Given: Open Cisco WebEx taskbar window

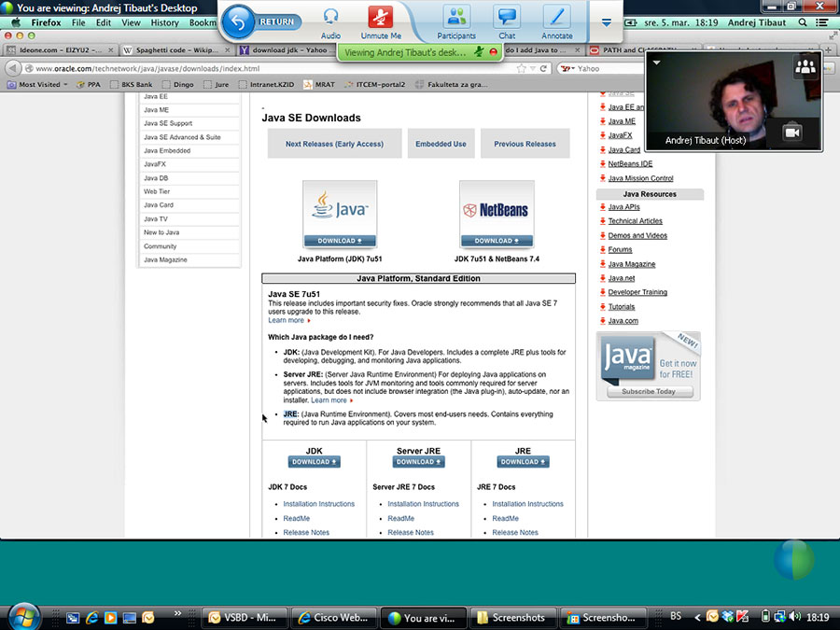Looking at the screenshot, I should [x=335, y=618].
